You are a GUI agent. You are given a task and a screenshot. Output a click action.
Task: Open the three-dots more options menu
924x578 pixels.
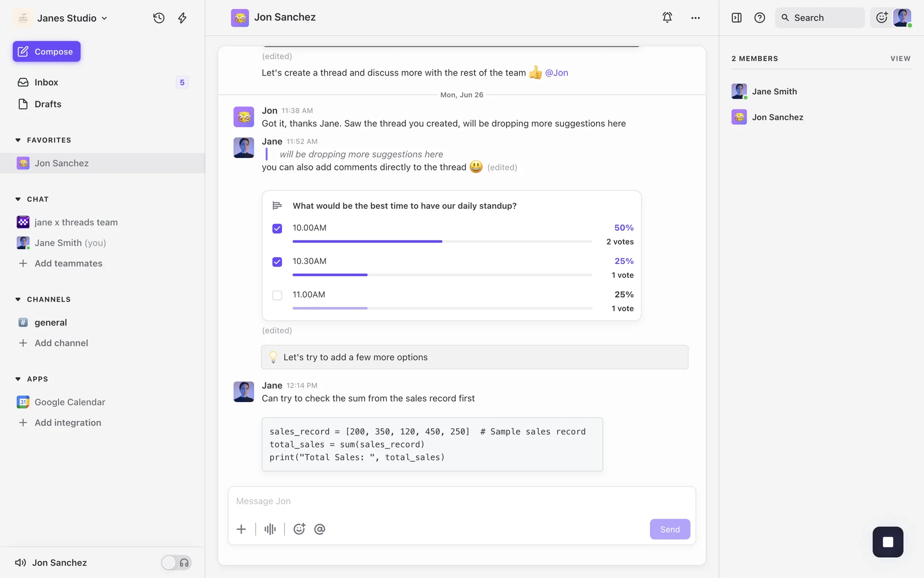[695, 18]
